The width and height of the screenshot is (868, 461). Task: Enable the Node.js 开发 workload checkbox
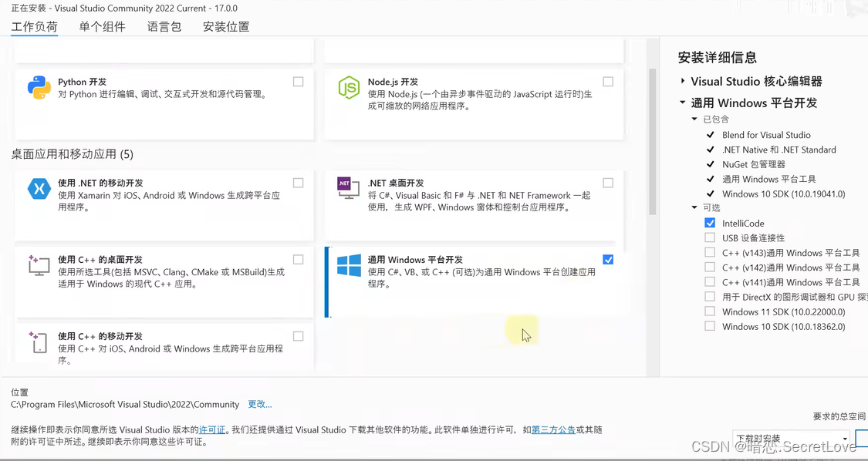[608, 82]
